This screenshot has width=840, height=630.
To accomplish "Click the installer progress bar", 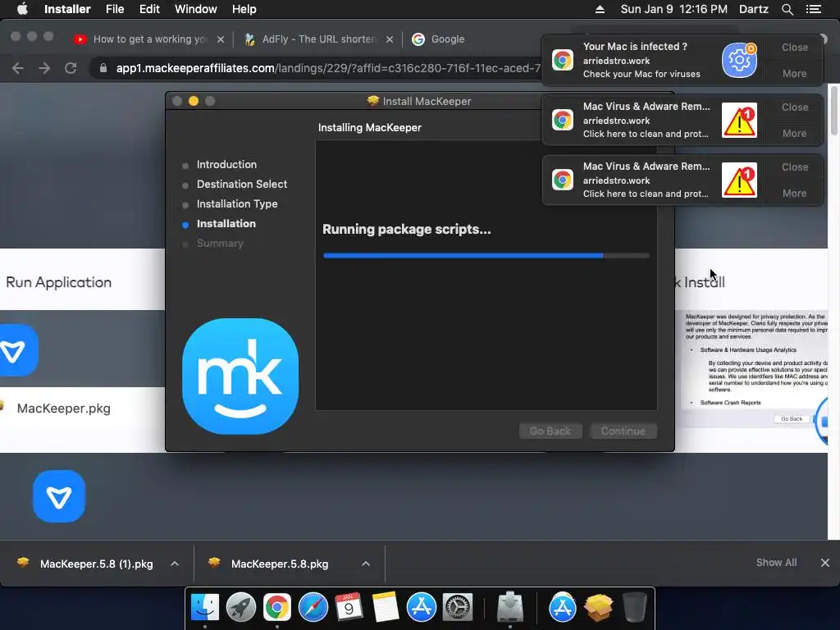I will click(486, 256).
